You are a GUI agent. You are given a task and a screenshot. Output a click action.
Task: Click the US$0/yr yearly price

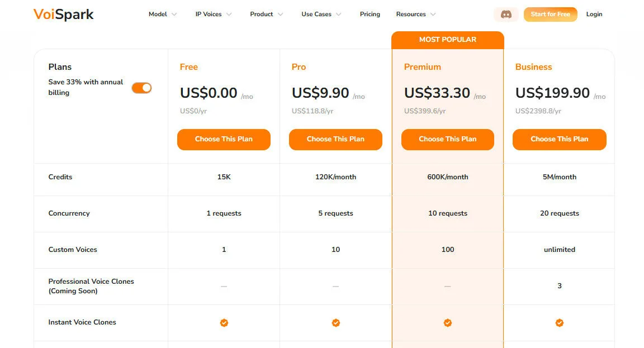(x=193, y=111)
